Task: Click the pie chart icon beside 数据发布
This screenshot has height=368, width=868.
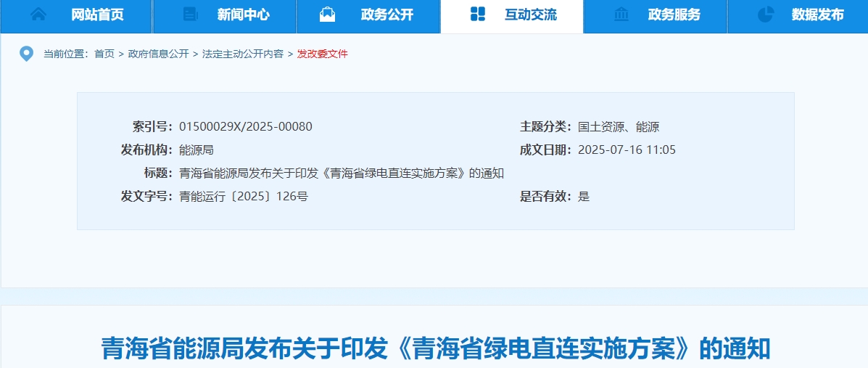Action: click(x=765, y=14)
